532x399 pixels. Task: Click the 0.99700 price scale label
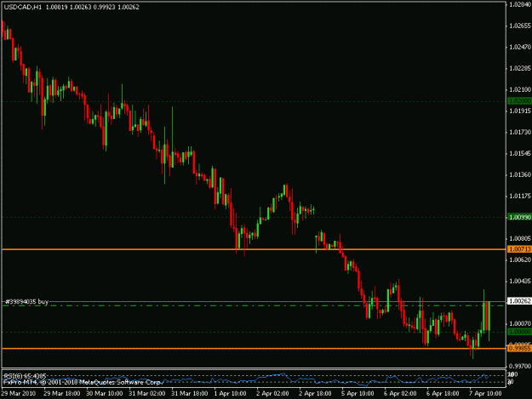click(x=520, y=366)
